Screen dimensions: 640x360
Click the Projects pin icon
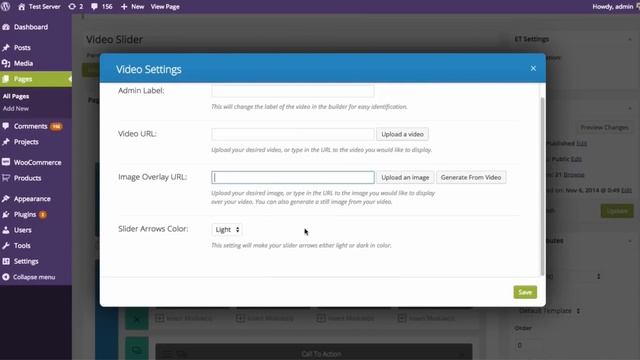point(6,142)
